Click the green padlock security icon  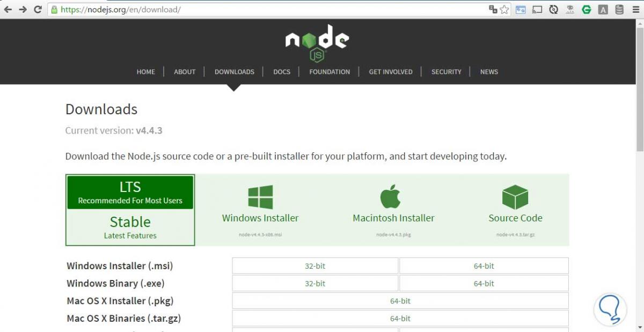point(54,9)
